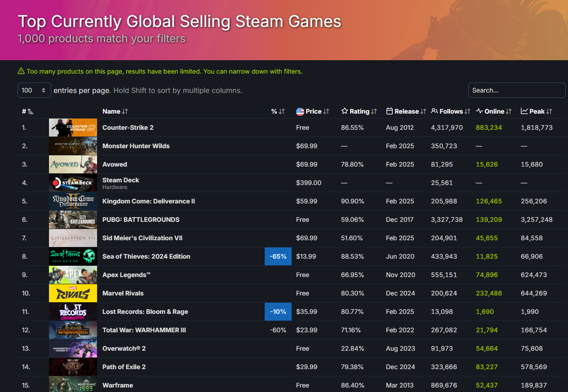Click the page title heading
Screen dimensions: 568x392
(179, 22)
